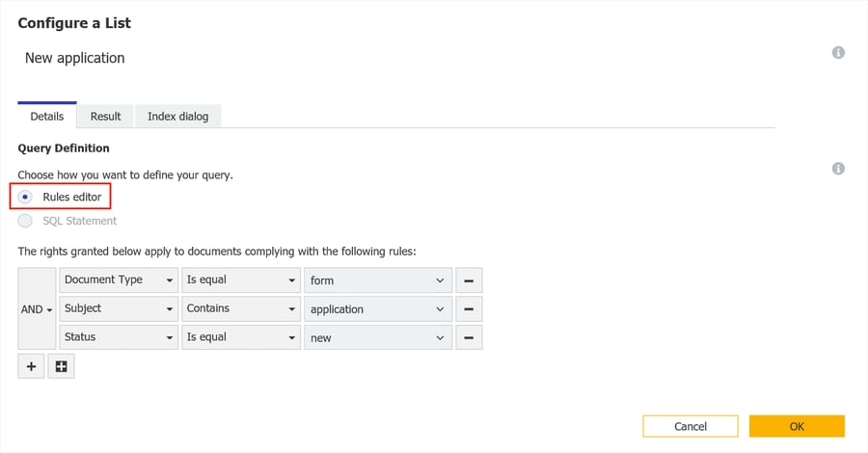Remove the Subject Contains rule row

[x=468, y=309]
